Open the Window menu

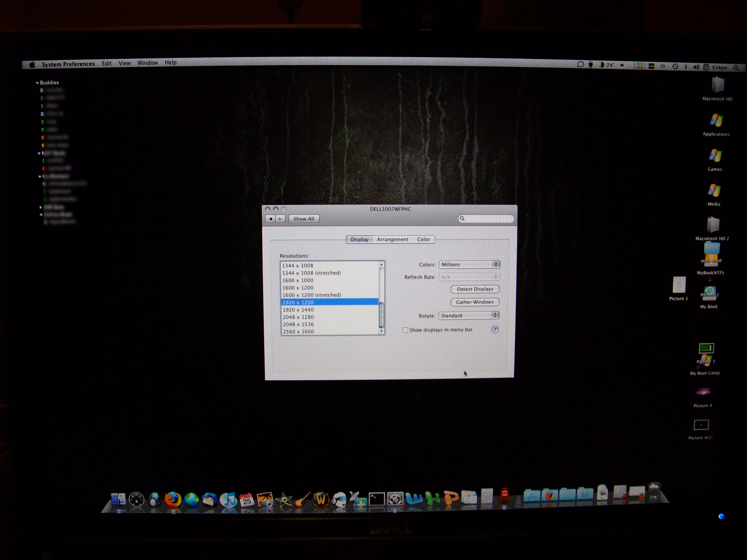pyautogui.click(x=147, y=63)
